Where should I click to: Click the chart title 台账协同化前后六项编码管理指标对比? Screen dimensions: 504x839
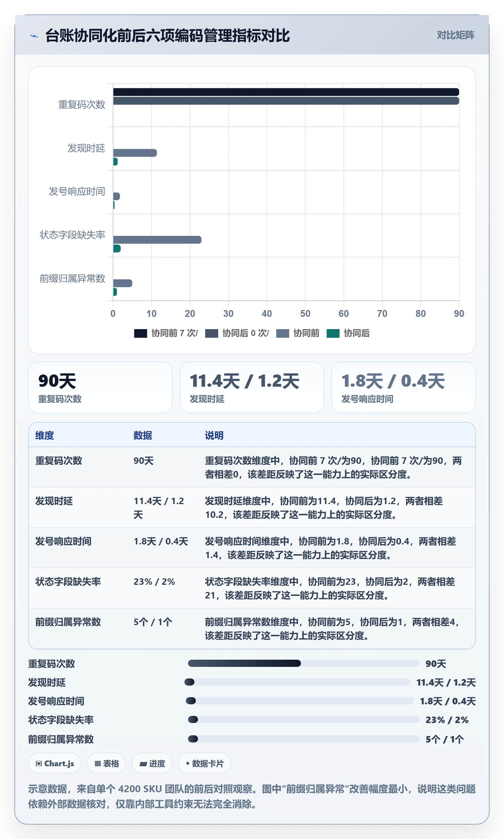click(167, 36)
